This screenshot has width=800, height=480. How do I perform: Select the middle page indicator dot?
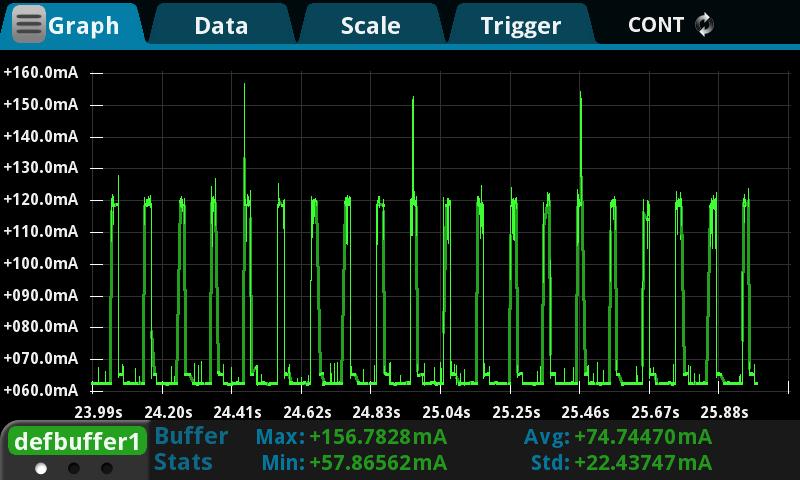click(74, 467)
